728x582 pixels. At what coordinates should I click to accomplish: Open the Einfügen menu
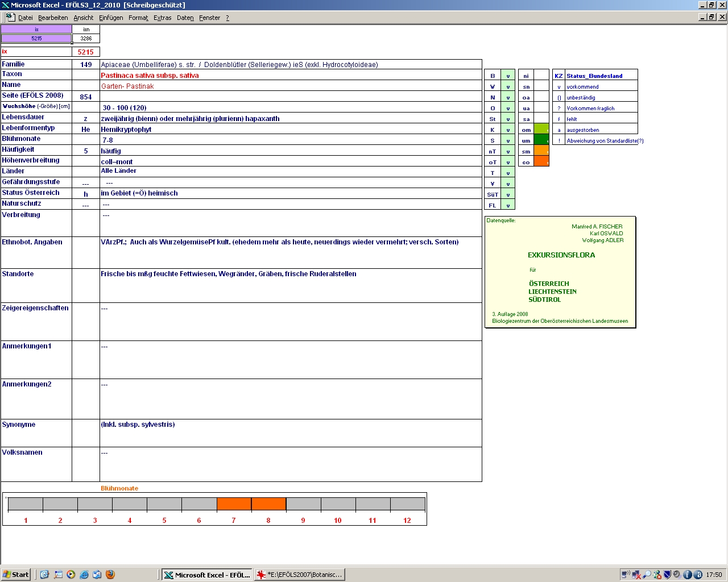tap(111, 18)
